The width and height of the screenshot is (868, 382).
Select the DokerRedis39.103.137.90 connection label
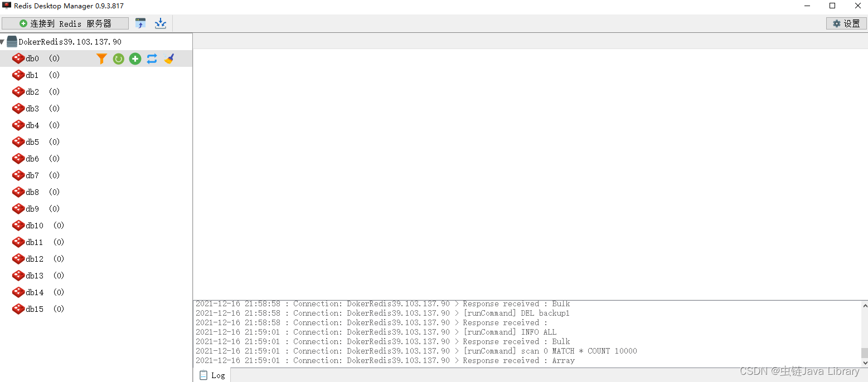tap(70, 42)
